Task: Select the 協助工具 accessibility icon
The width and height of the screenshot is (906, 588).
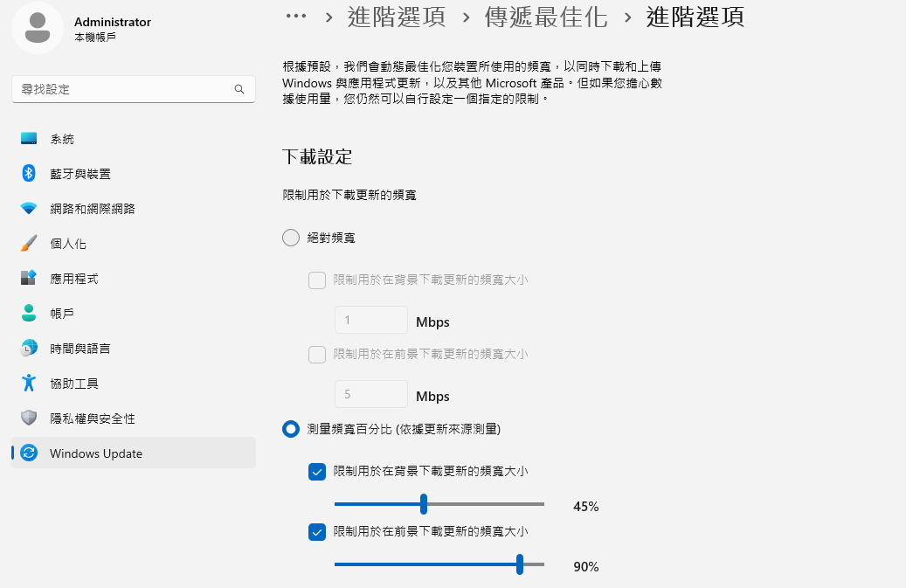Action: coord(28,383)
